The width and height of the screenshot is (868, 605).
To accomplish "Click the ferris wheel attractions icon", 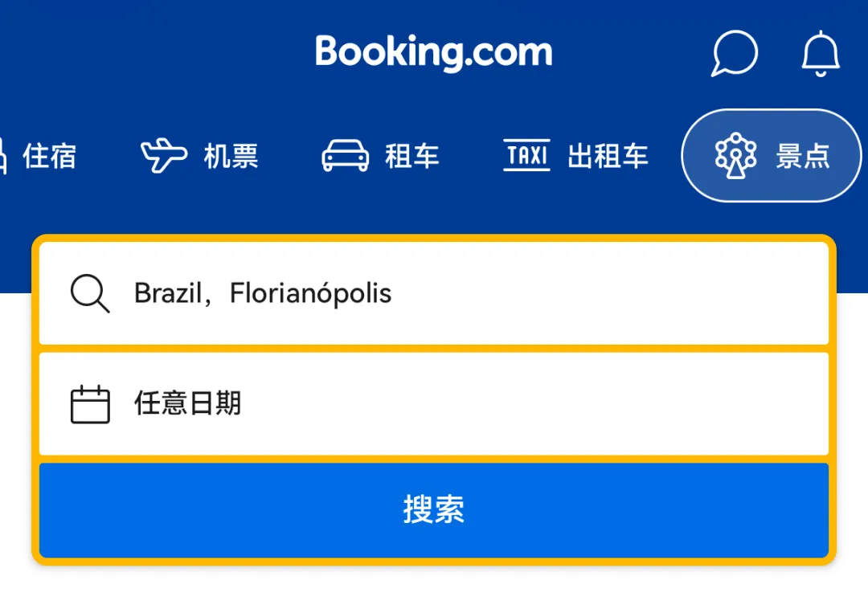I will point(735,155).
